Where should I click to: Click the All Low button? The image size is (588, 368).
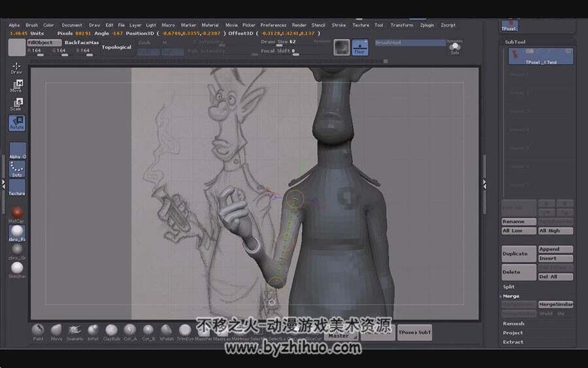[519, 231]
